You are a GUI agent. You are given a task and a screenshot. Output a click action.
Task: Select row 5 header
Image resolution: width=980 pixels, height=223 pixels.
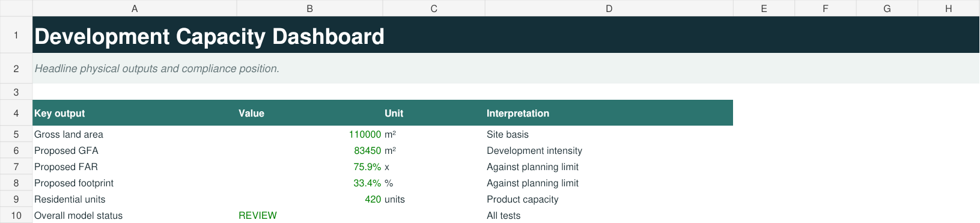(16, 134)
